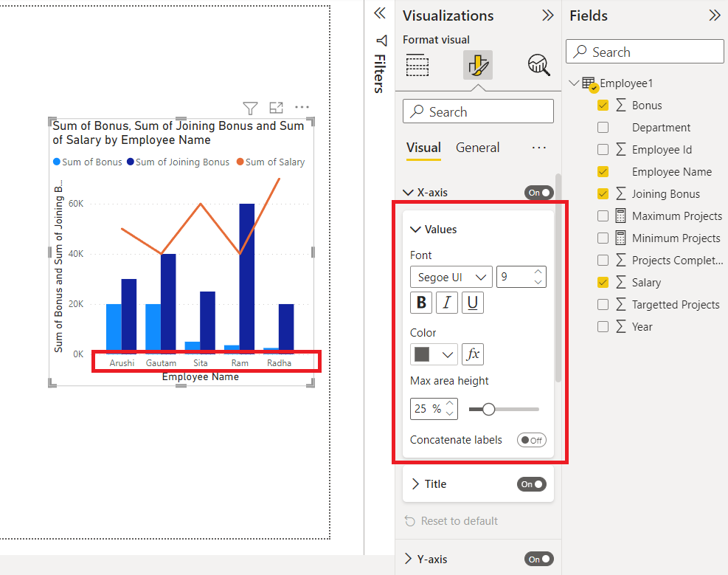Click the Fields search box
The height and width of the screenshot is (575, 728).
645,52
